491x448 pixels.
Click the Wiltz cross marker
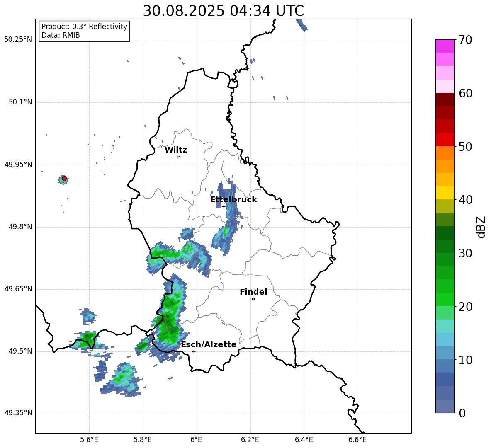coord(178,157)
